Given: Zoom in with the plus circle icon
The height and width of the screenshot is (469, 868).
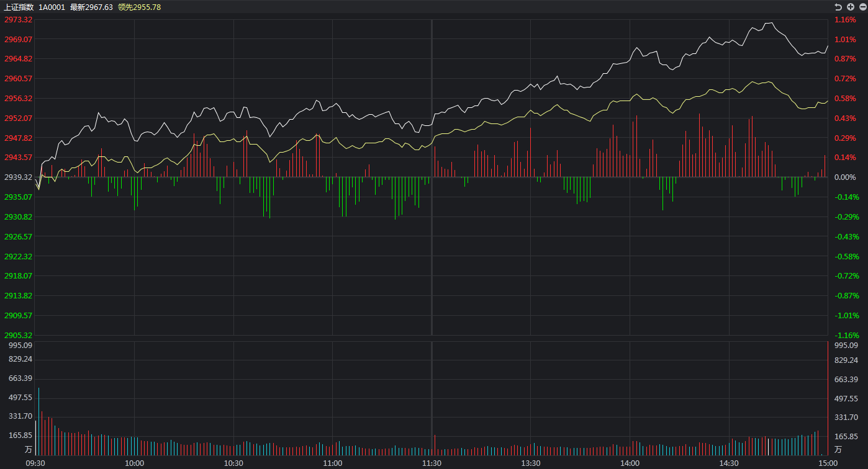Looking at the screenshot, I should (851, 7).
